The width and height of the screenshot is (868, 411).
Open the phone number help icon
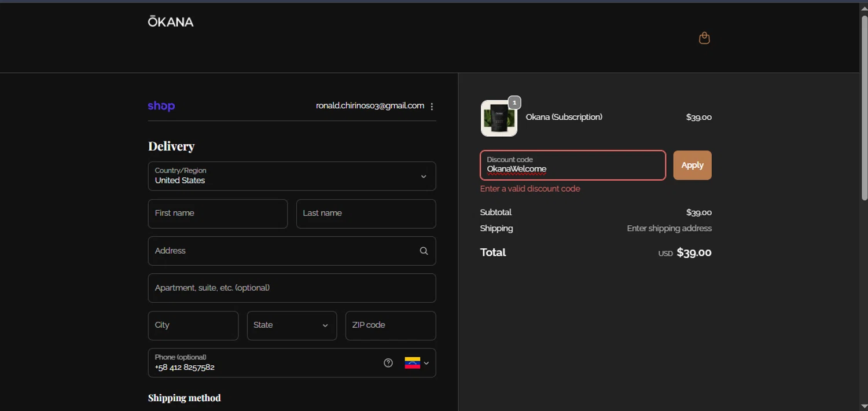pos(388,363)
